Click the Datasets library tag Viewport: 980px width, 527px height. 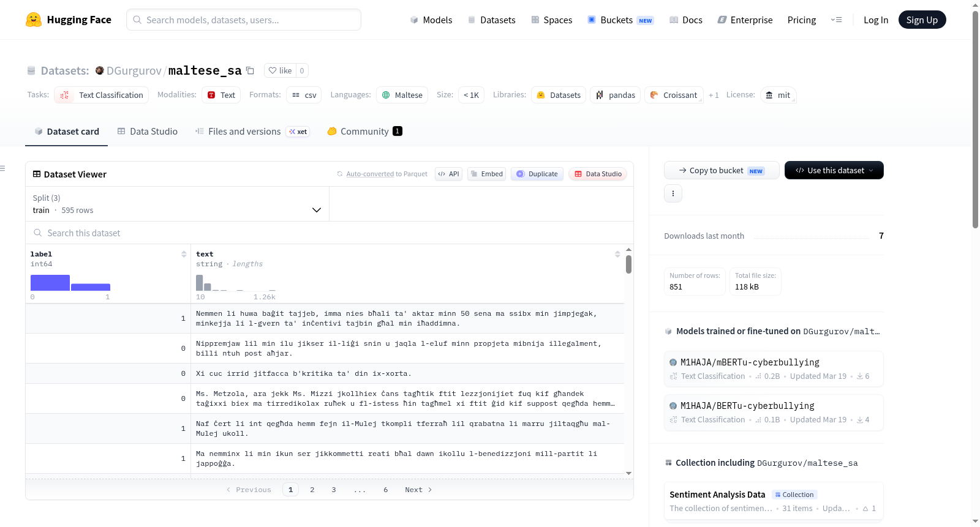(559, 95)
